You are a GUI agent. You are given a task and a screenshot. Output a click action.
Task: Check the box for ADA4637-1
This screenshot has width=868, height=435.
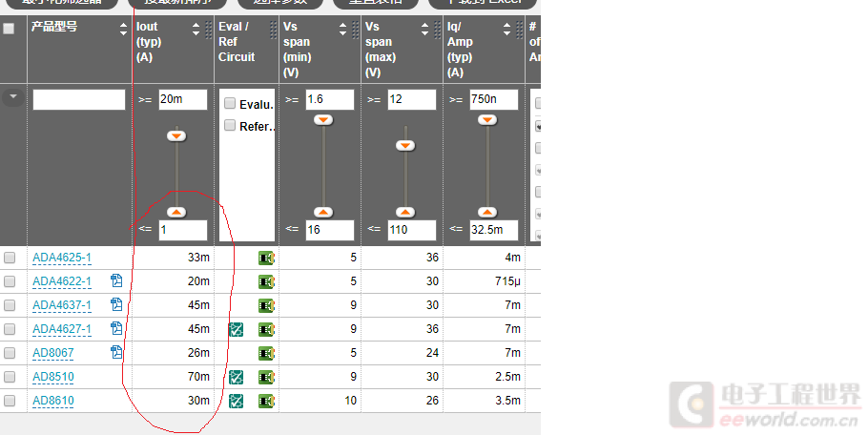click(x=10, y=305)
